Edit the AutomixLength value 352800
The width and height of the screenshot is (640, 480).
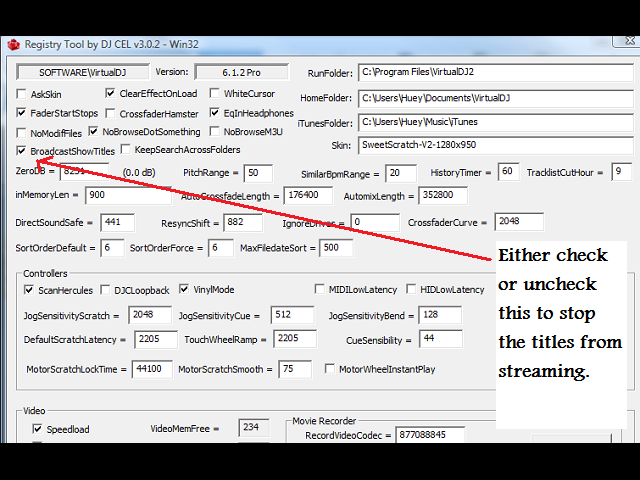[443, 195]
